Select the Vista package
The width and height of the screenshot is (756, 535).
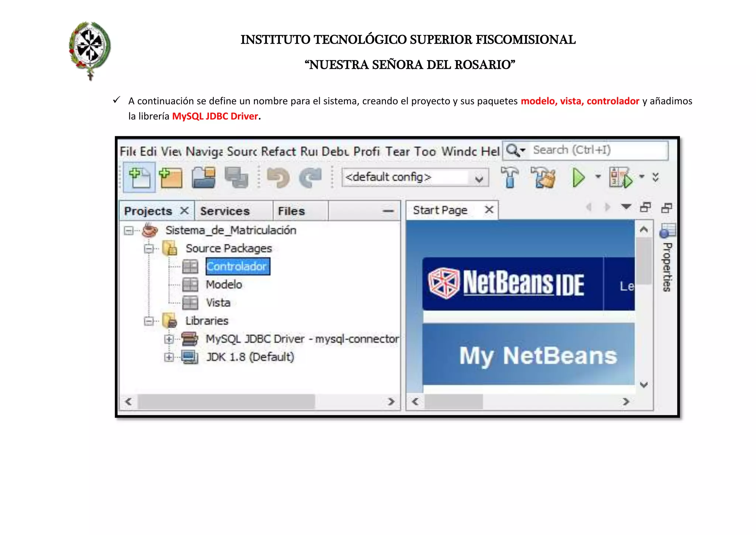(218, 303)
